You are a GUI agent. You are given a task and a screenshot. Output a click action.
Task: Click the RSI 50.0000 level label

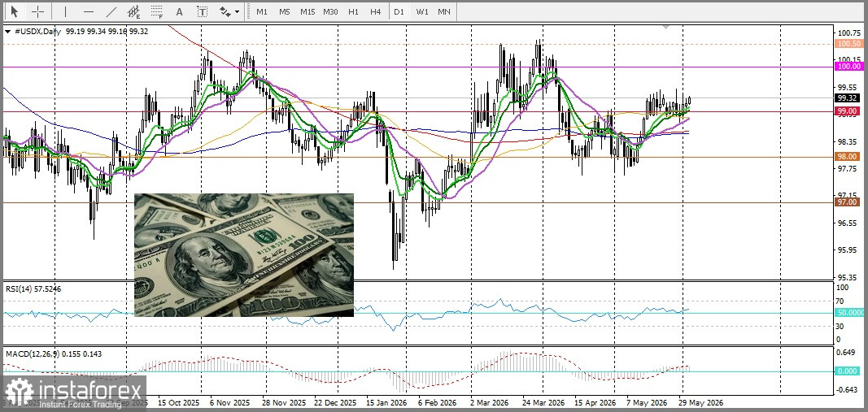click(849, 313)
